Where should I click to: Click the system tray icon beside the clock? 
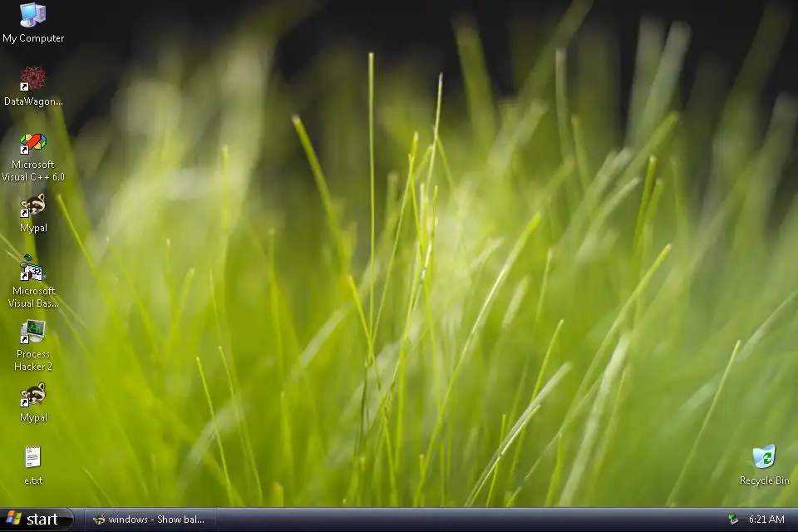tap(733, 520)
